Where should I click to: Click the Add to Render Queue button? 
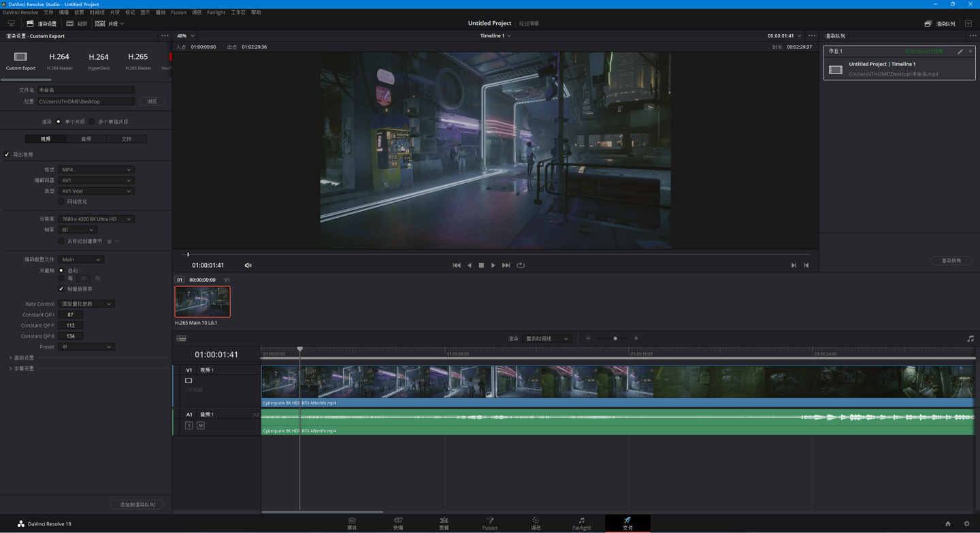tap(137, 504)
